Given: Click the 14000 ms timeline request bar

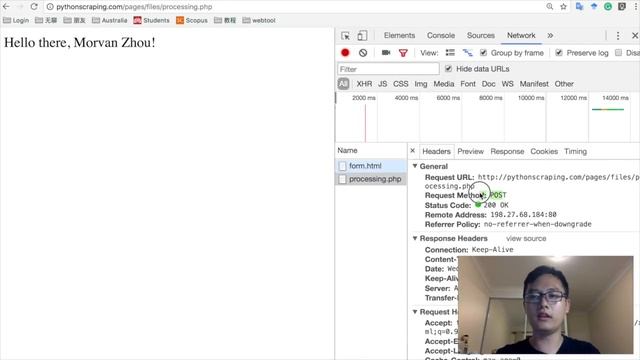Looking at the screenshot, I should (x=608, y=109).
